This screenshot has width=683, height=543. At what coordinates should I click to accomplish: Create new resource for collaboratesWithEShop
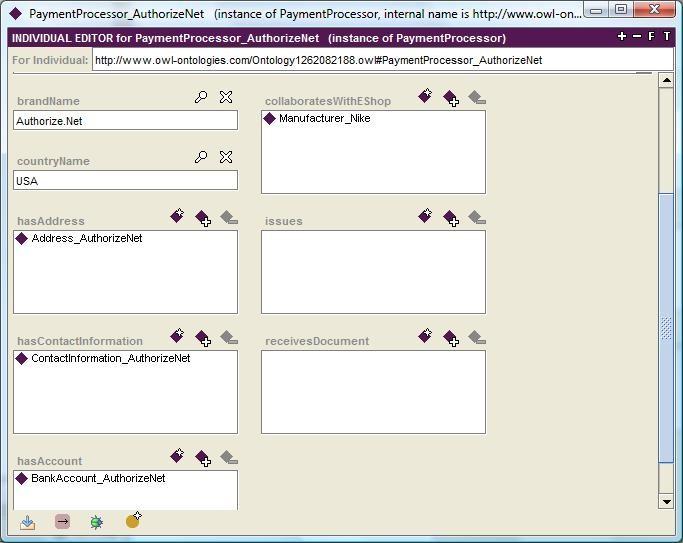coord(425,95)
